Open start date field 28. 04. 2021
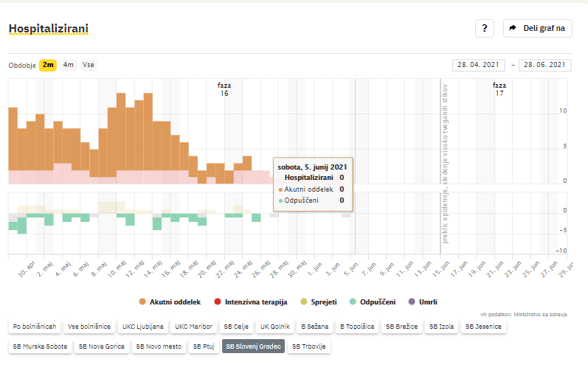This screenshot has width=588, height=373. click(x=480, y=65)
